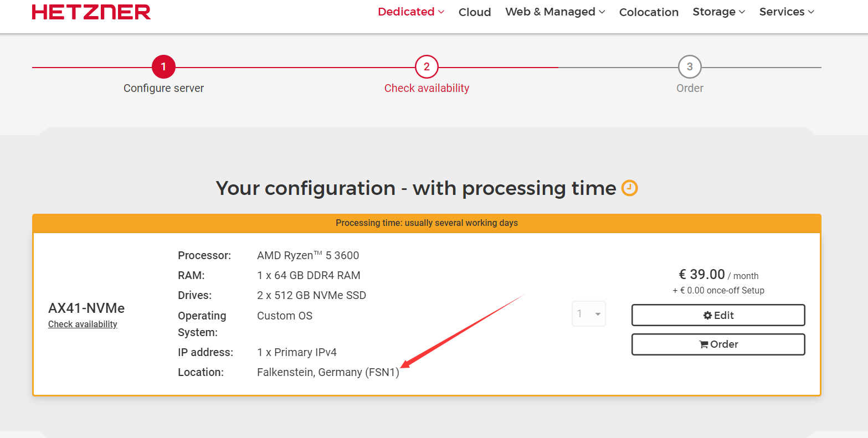
Task: Click the 1 x Primary IPv4 value
Action: point(297,352)
